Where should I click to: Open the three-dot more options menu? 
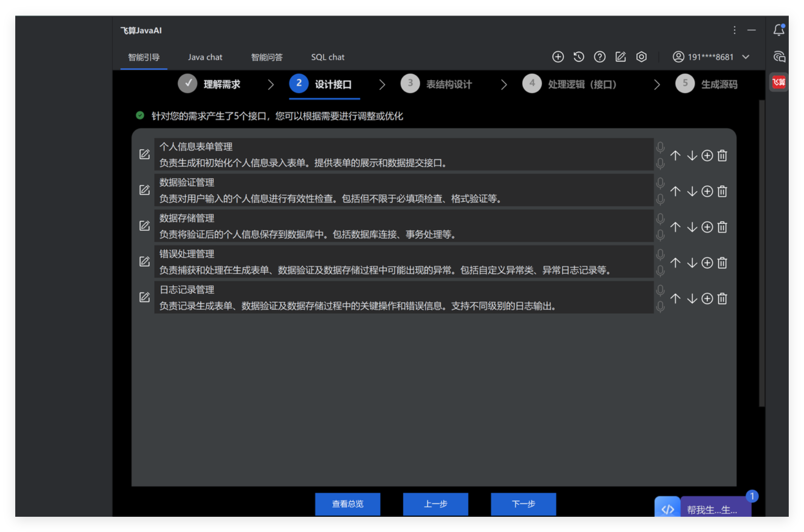pyautogui.click(x=734, y=30)
